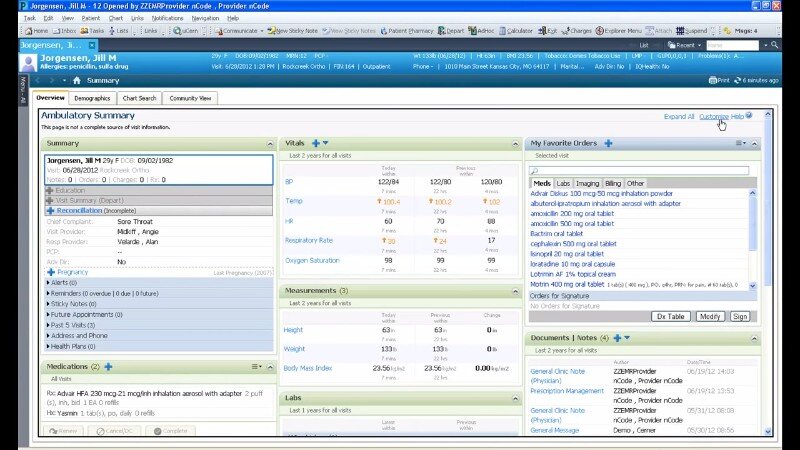Click the Sign button
800x450 pixels.
[x=739, y=316]
